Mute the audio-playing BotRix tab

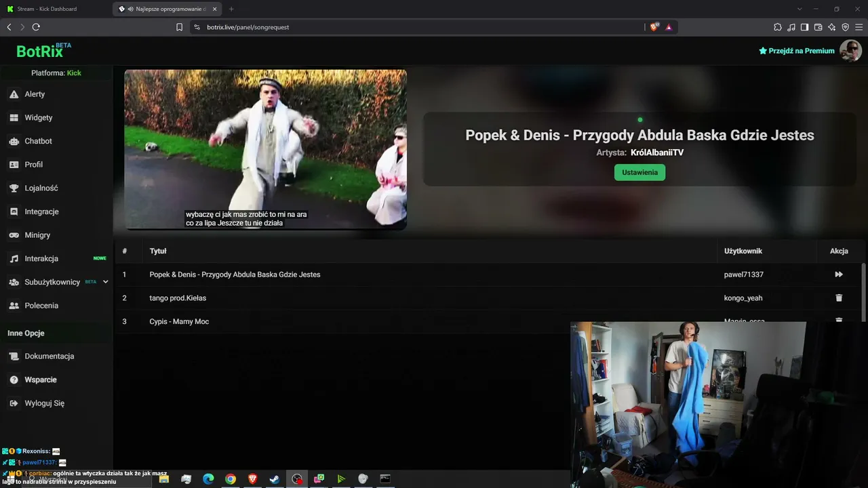click(x=130, y=9)
